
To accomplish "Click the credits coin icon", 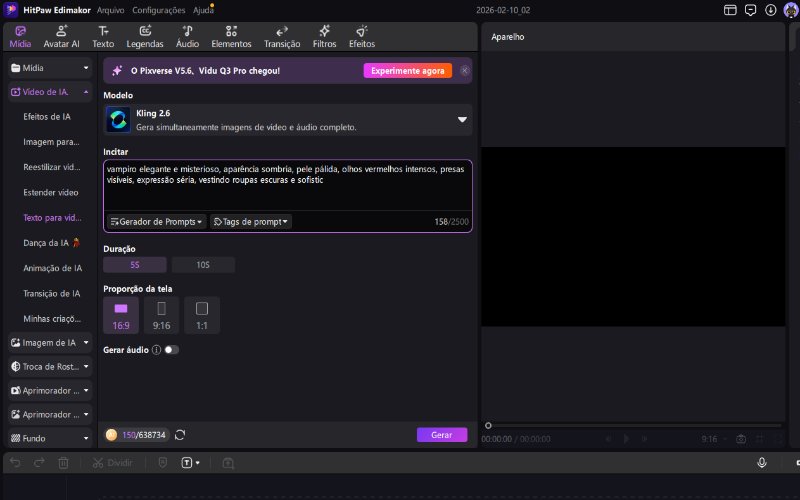I will 111,435.
